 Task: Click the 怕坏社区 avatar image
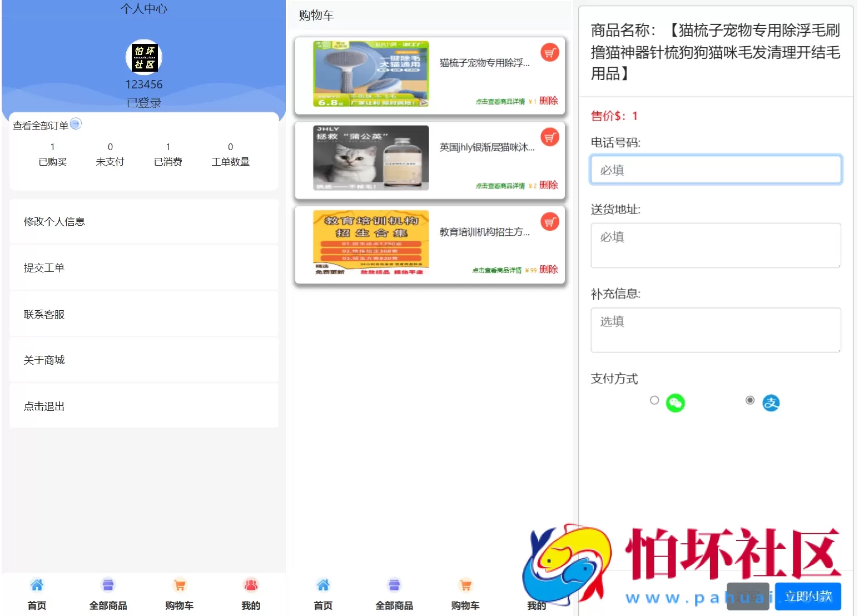(143, 57)
